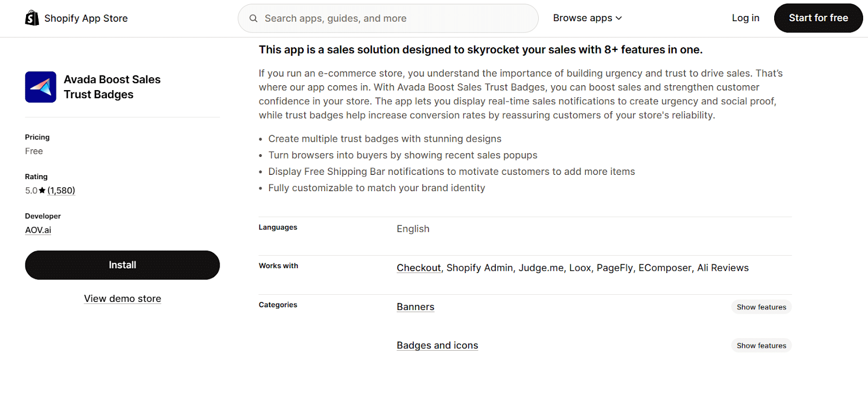Select the Avada Boost Sales app icon
This screenshot has width=868, height=418.
click(40, 87)
